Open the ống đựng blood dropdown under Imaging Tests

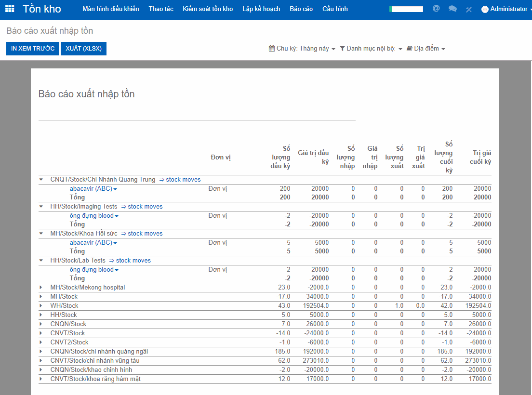click(94, 216)
